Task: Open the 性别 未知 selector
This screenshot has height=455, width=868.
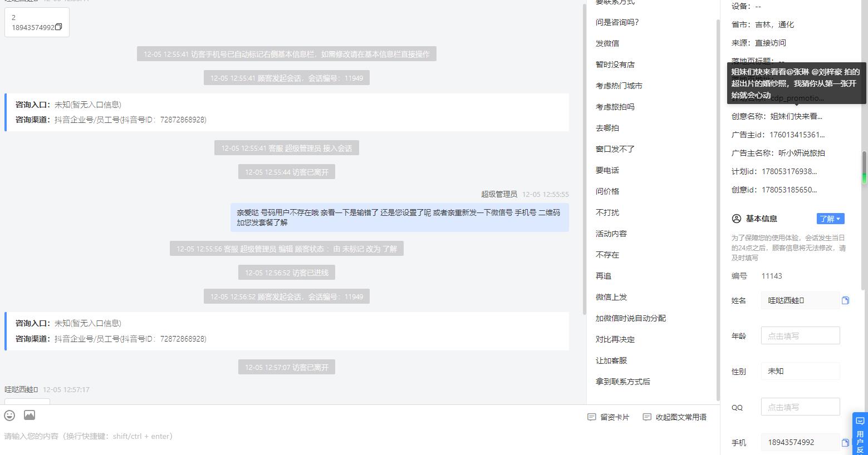Action: point(801,371)
